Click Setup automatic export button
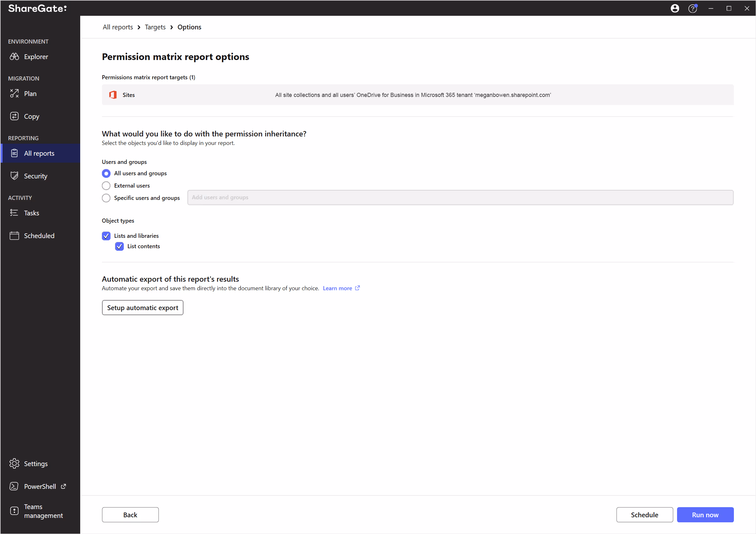Screen dimensions: 756x534 [142, 308]
